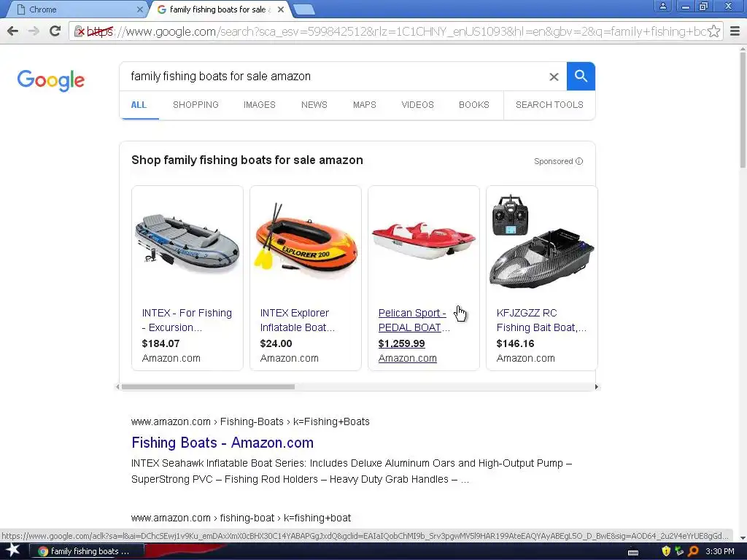Click the page scrollbar down arrow
Screen dimensions: 747x560
pos(743,538)
